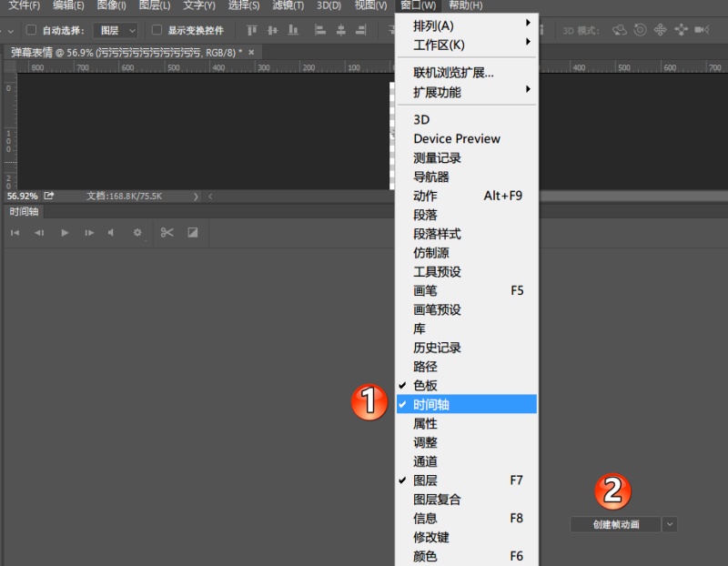This screenshot has height=566, width=728.
Task: Click the 创建帧动画 button
Action: [x=614, y=525]
